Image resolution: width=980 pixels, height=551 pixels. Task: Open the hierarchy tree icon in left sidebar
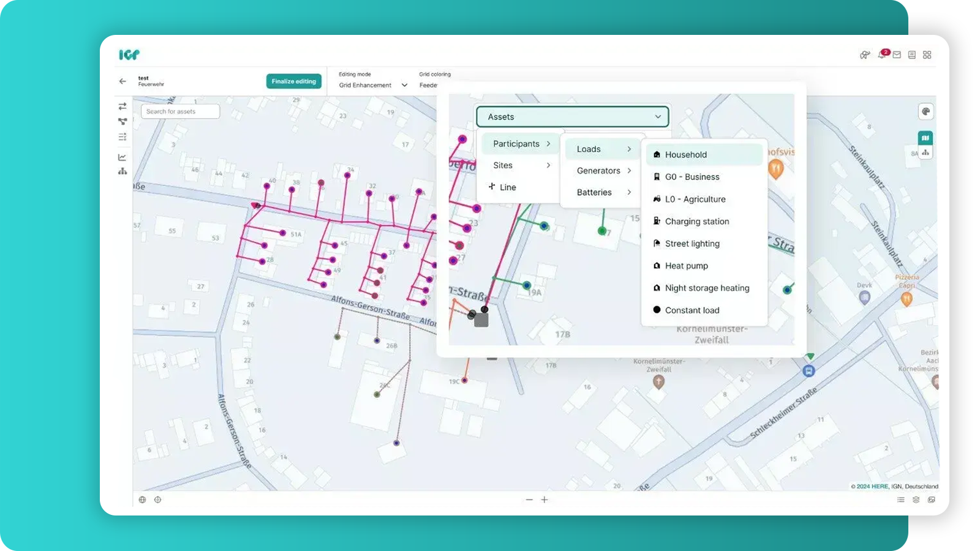123,171
